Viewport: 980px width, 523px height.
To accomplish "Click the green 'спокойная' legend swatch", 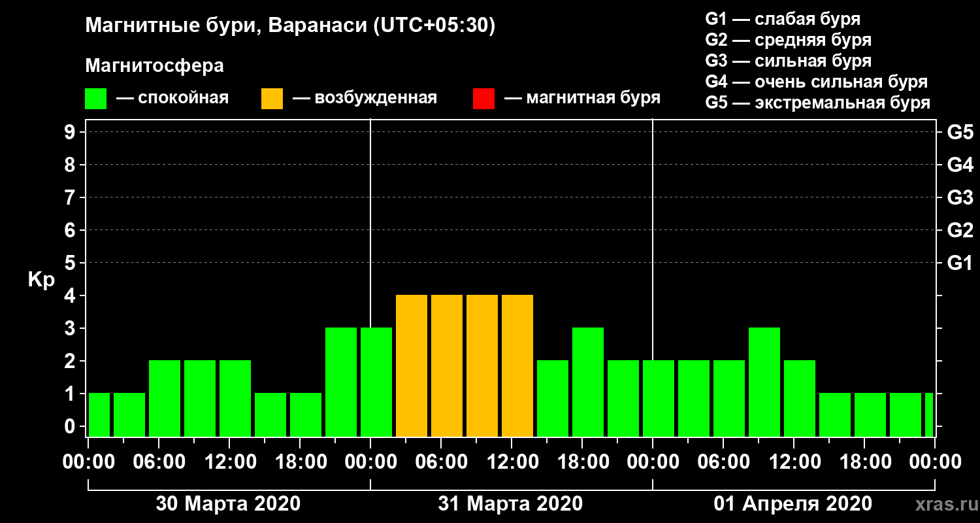I will (x=95, y=99).
